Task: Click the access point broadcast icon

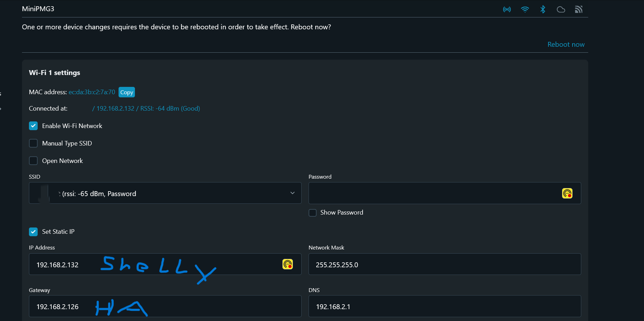Action: point(507,9)
